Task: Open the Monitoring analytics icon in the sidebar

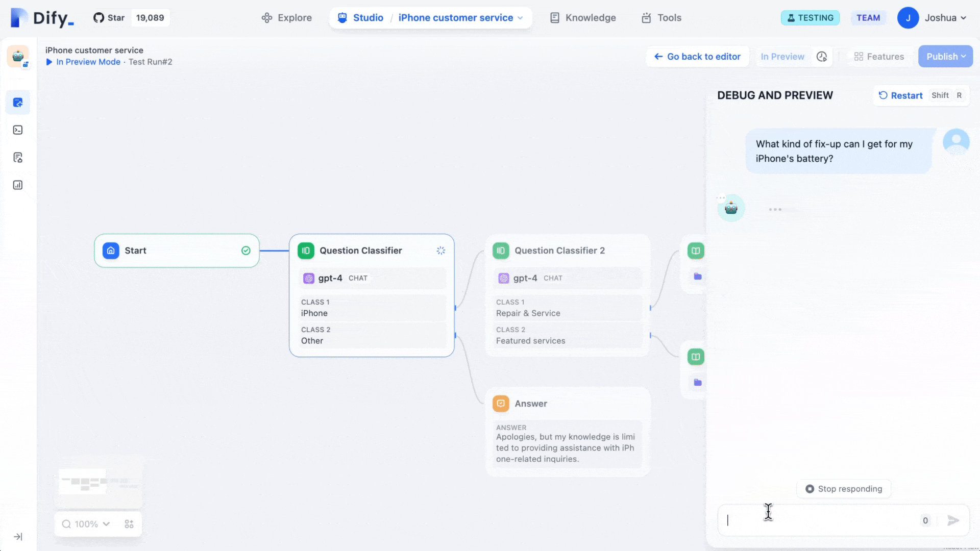Action: point(18,185)
